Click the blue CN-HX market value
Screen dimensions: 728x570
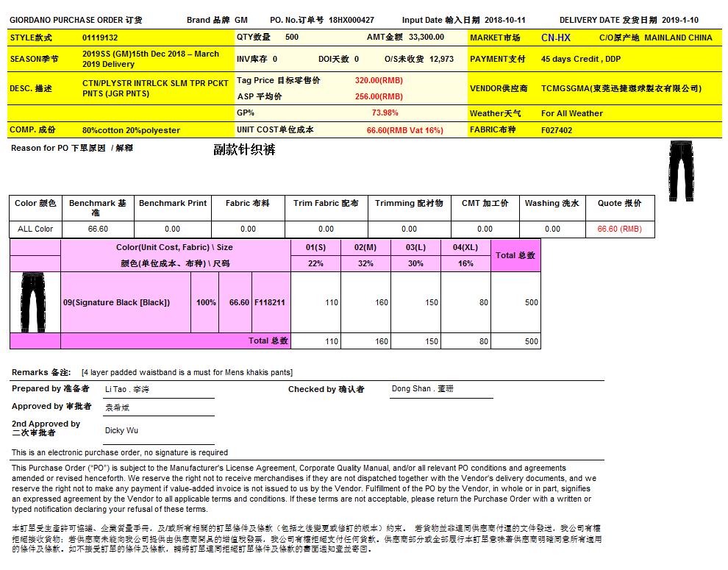[555, 38]
